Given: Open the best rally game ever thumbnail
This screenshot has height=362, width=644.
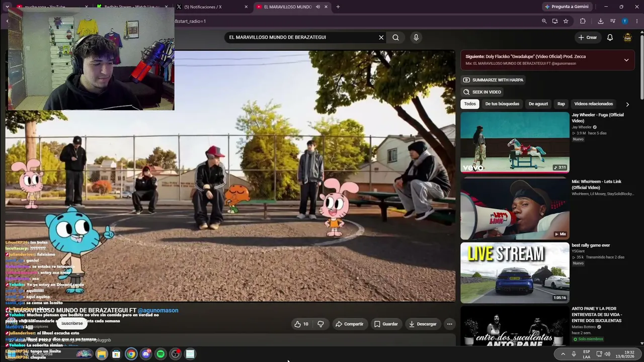Looking at the screenshot, I should coord(515,273).
